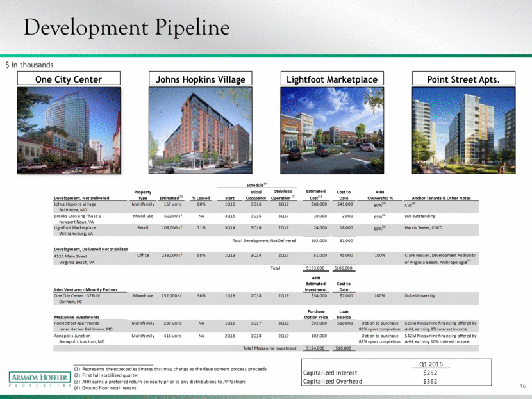532x399 pixels.
Task: Click the '239,000 sf' office size cell
Action: (172, 256)
